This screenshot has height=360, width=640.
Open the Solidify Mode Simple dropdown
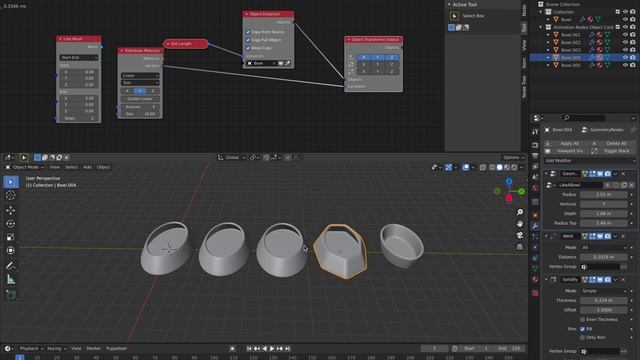click(604, 291)
